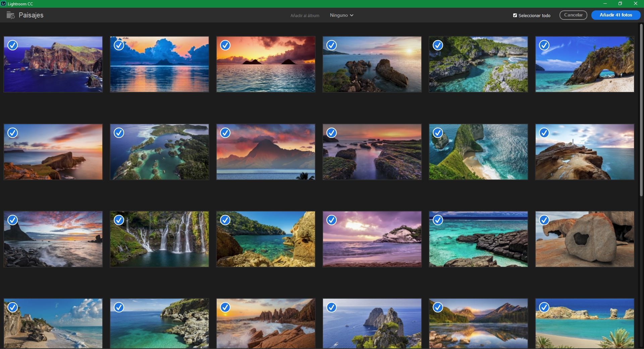Toggle checkmark on aerial green islands lagoon photo
The width and height of the screenshot is (644, 349).
[x=119, y=133]
